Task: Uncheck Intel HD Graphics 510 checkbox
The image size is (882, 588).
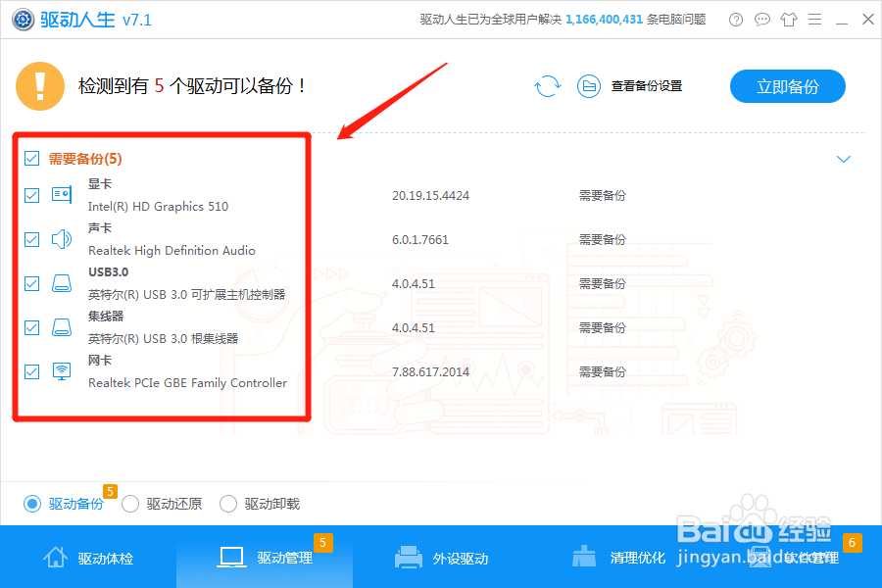Action: click(x=32, y=195)
